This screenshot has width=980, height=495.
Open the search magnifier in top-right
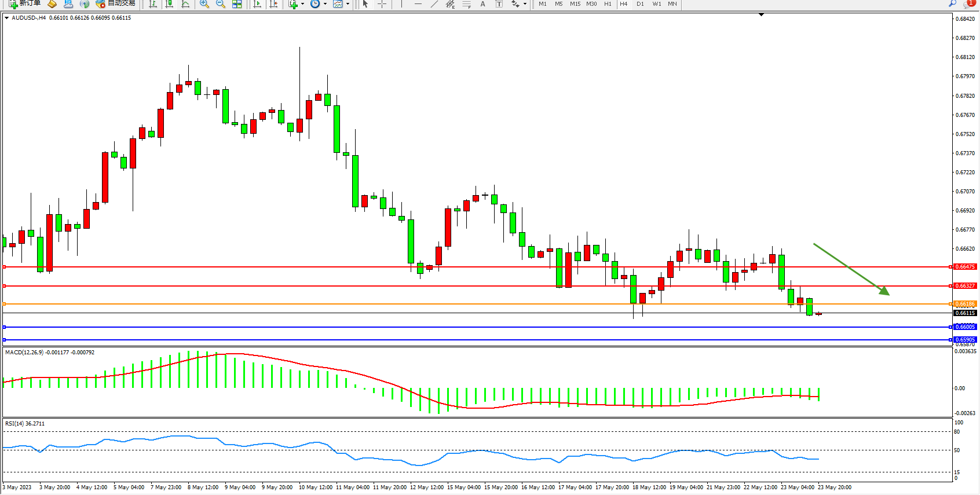[x=952, y=4]
